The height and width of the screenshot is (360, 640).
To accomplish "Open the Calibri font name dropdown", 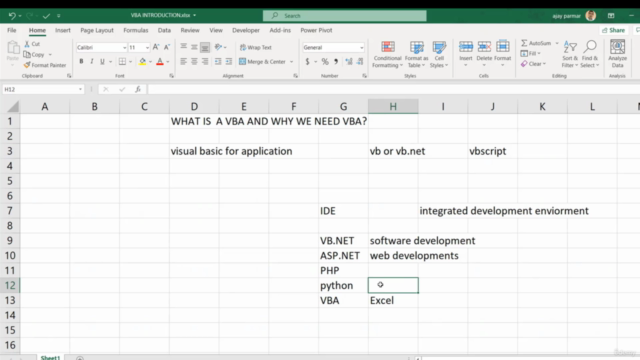I will pyautogui.click(x=124, y=48).
